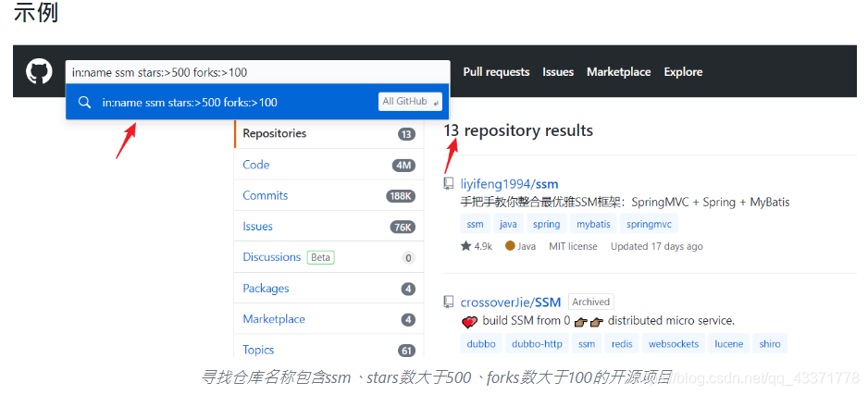Click the MIT license text
The image size is (868, 395).
pyautogui.click(x=573, y=246)
